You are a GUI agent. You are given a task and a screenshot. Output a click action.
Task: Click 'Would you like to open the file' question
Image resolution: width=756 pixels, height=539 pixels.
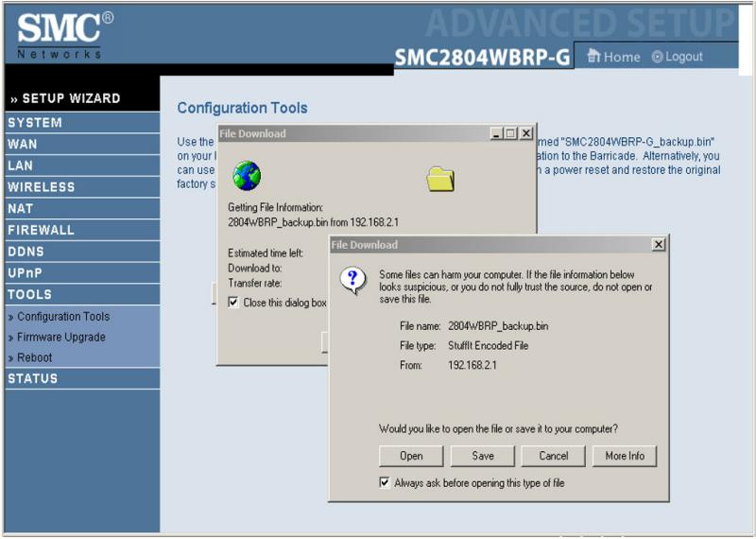498,428
